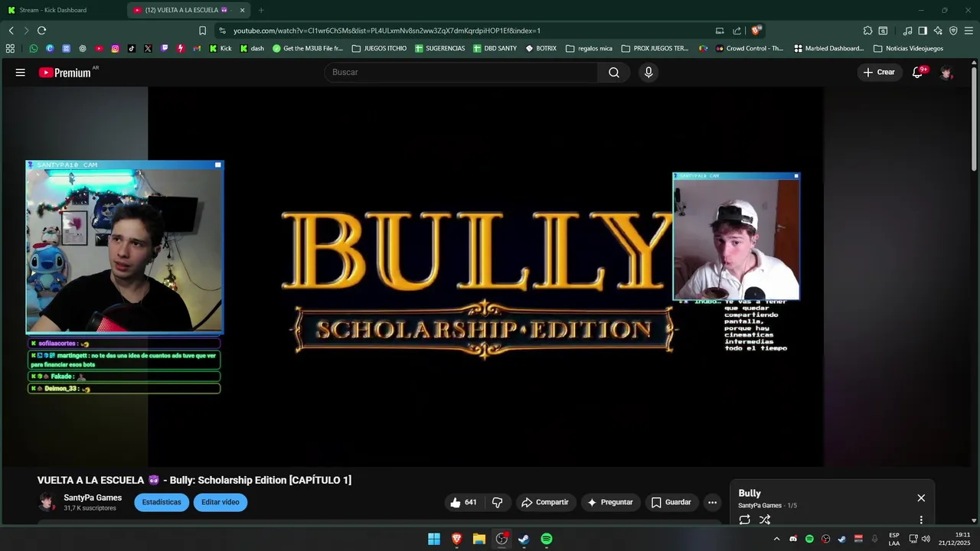
Task: Go to YouTube Premium home logo
Action: pos(66,73)
